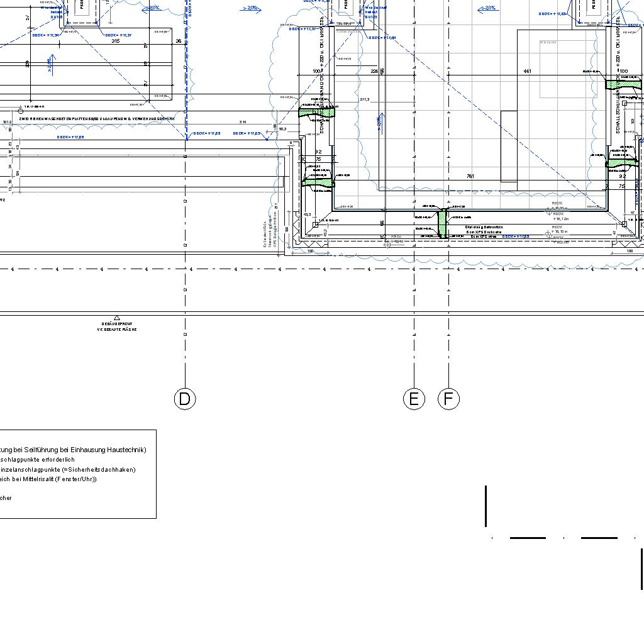This screenshot has width=644, height=644.
Task: Click the grid axis bubble D
Action: tap(185, 399)
